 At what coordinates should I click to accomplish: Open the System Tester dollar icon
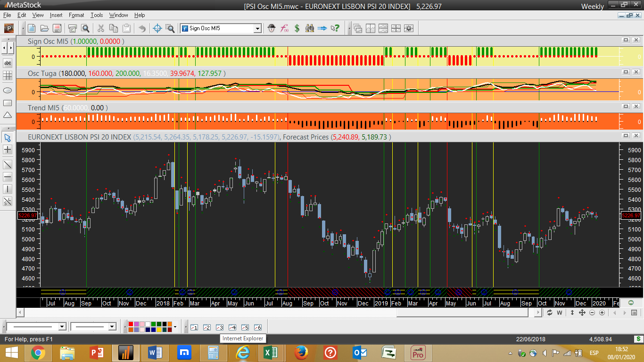click(297, 28)
